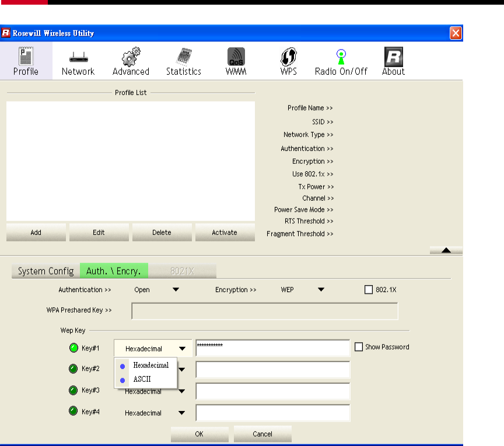This screenshot has width=504, height=446.
Task: Close the Rosewill Wireless Utility window
Action: point(456,33)
